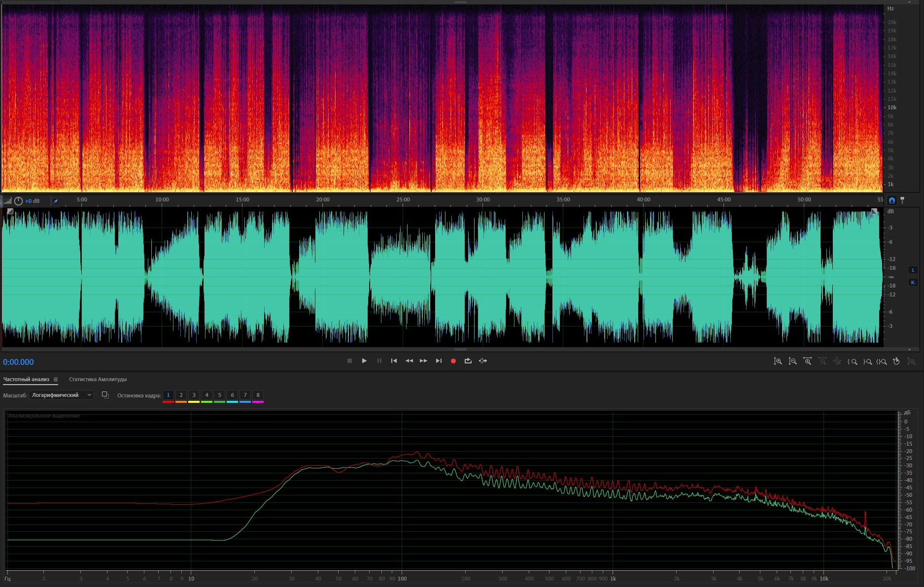Click the Гц label on frequency axis
The width and height of the screenshot is (924, 587).
[7, 579]
